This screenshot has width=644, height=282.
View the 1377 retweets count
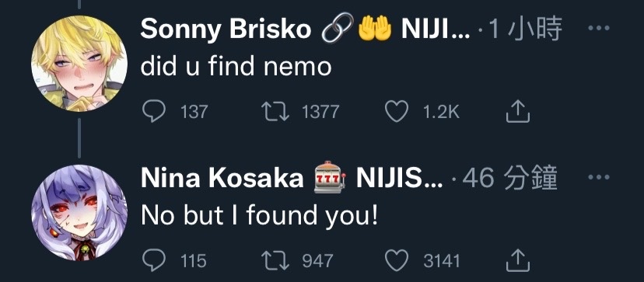pyautogui.click(x=320, y=112)
